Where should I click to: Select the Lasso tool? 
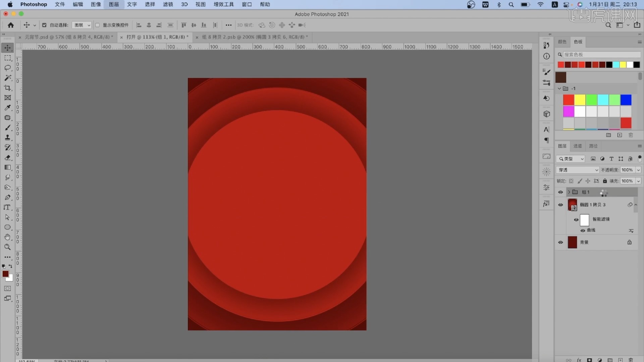7,68
